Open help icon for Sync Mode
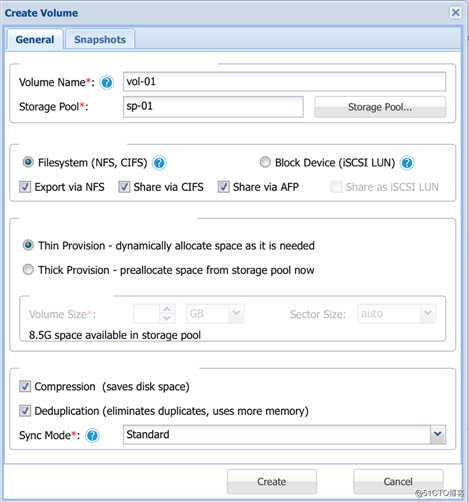 pos(92,435)
